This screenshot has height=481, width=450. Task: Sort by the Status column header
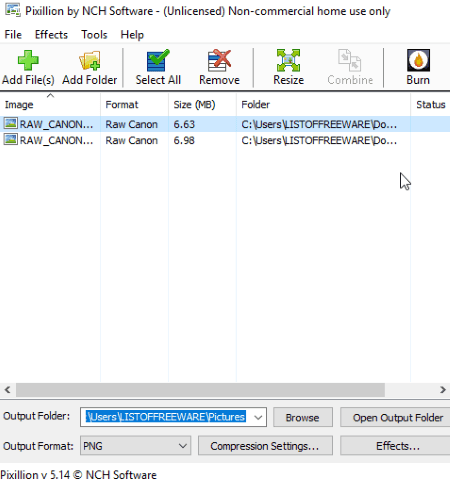point(430,104)
